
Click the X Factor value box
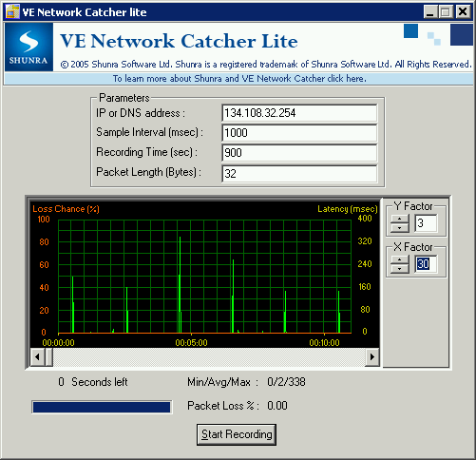[x=426, y=264]
